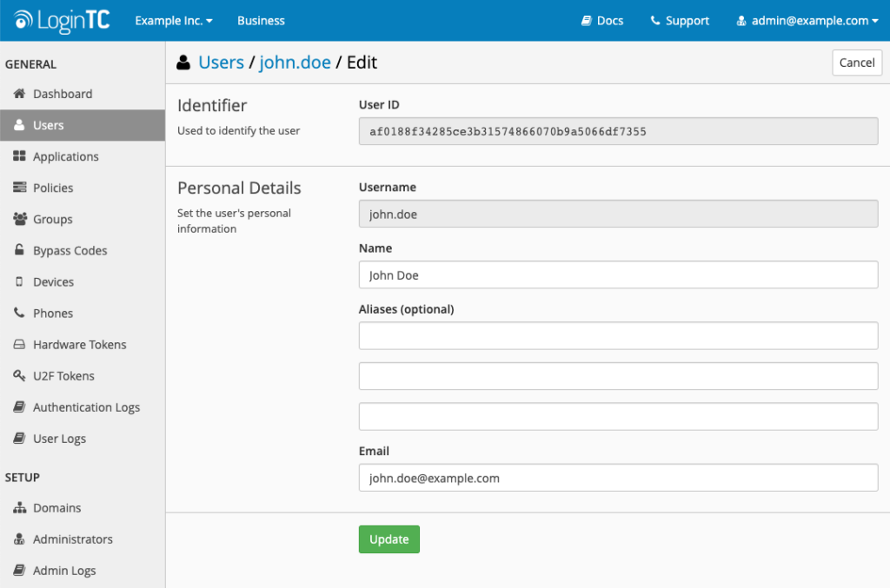
Task: Click the Dashboard home icon
Action: pyautogui.click(x=19, y=94)
